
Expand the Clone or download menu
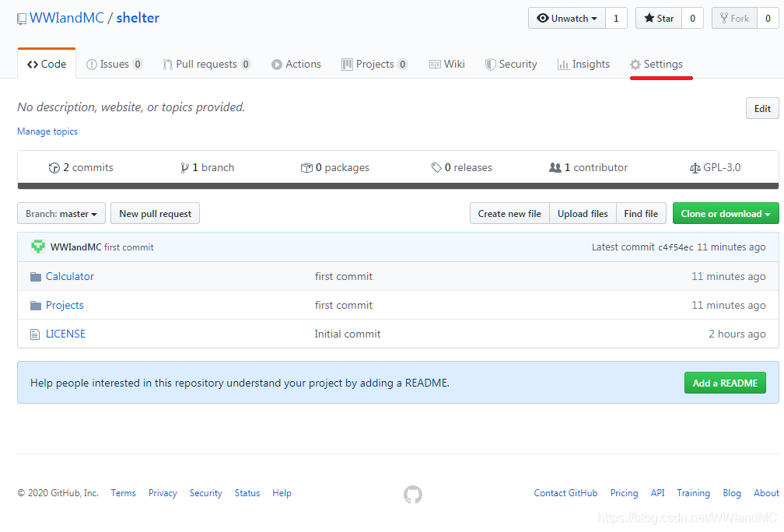tap(726, 213)
